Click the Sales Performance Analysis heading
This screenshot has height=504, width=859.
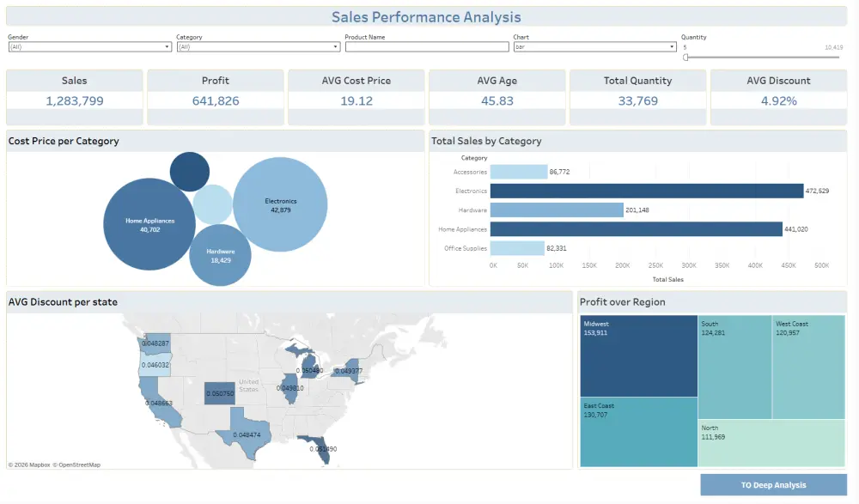coord(426,17)
